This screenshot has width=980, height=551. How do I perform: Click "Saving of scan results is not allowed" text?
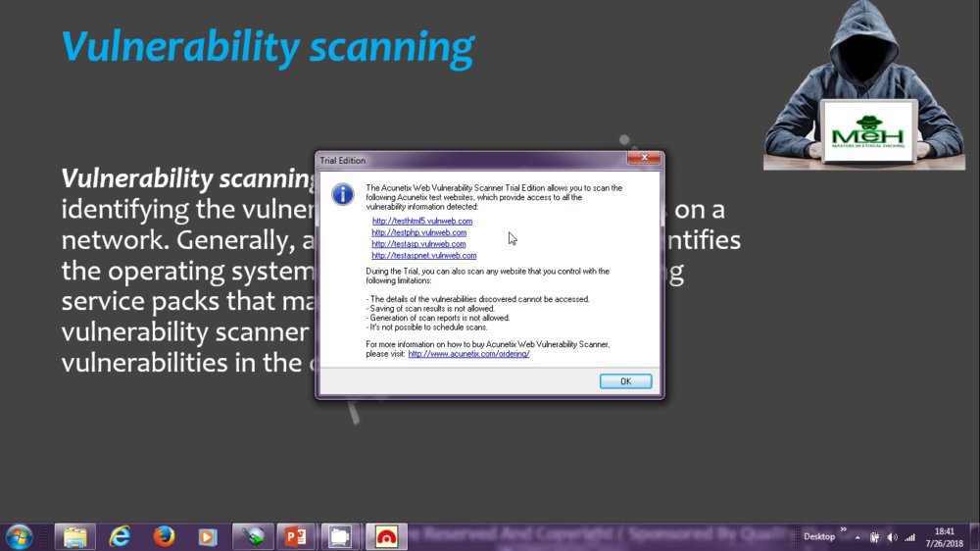pyautogui.click(x=430, y=308)
